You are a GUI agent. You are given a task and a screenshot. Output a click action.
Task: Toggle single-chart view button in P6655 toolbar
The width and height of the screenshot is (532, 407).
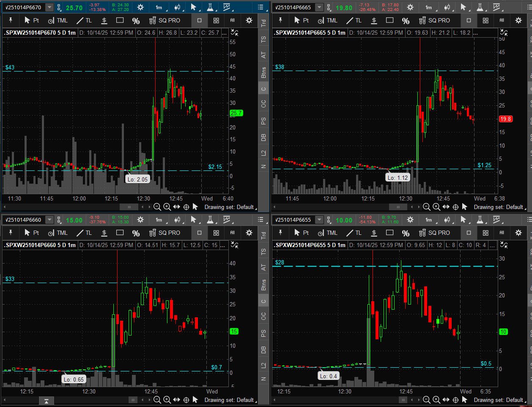click(x=469, y=233)
